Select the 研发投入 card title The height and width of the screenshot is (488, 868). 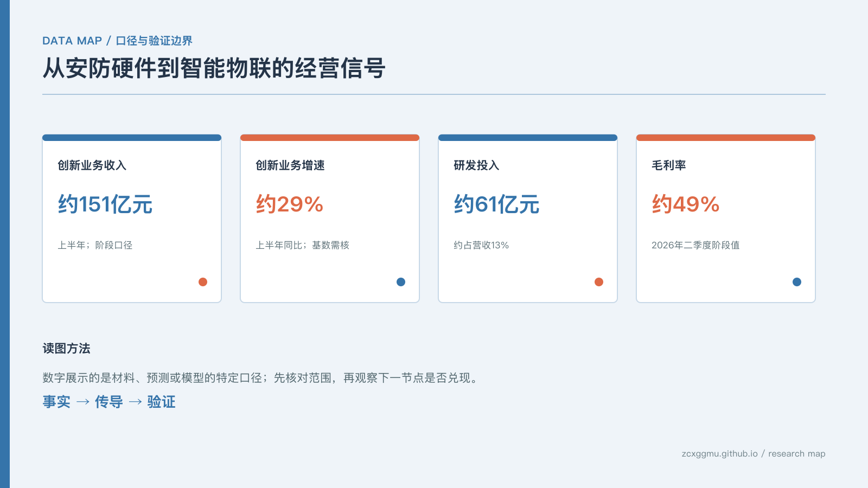[x=476, y=165]
